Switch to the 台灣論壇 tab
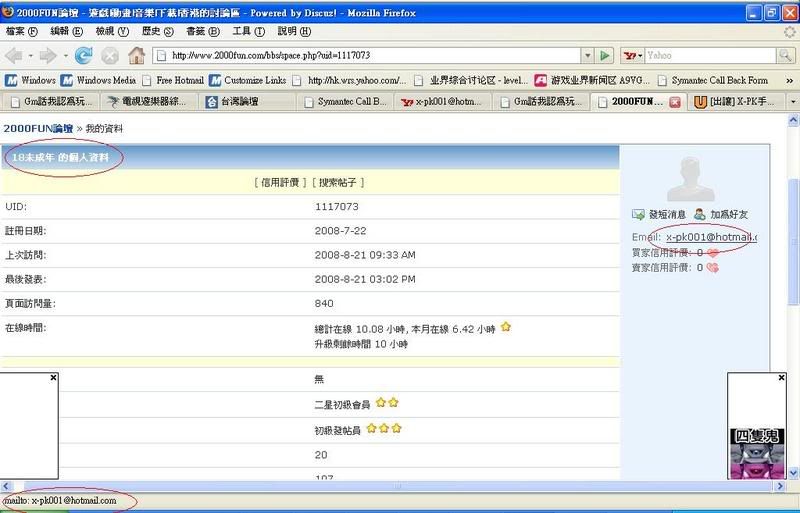The image size is (800, 513). point(247,102)
